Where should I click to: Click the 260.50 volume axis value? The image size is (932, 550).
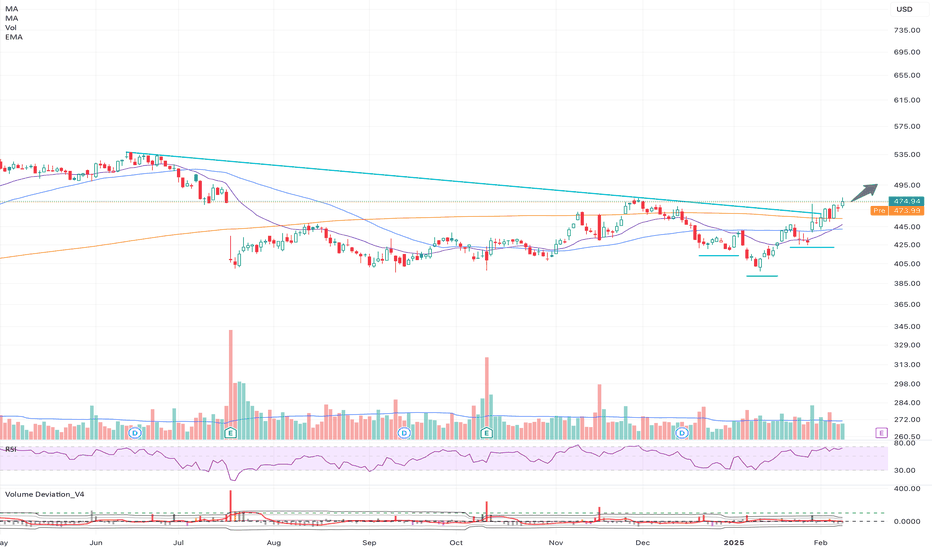pos(907,436)
